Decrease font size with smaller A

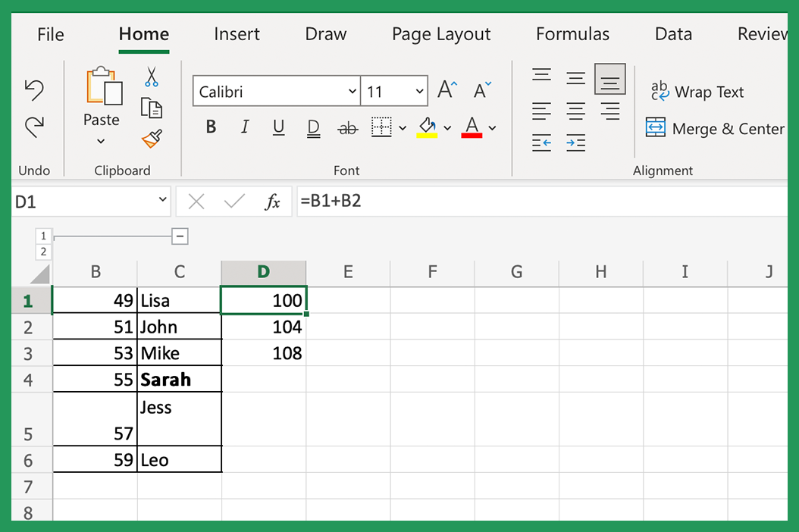click(x=482, y=90)
